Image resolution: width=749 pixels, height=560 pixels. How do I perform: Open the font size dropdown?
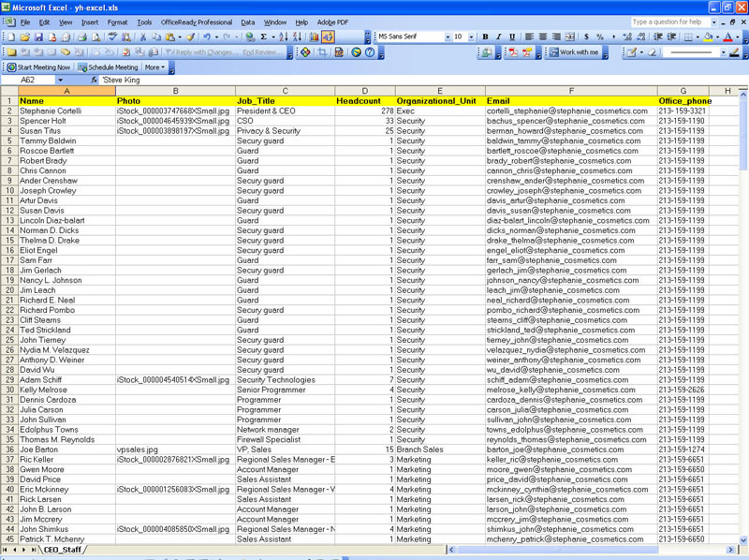click(x=472, y=37)
